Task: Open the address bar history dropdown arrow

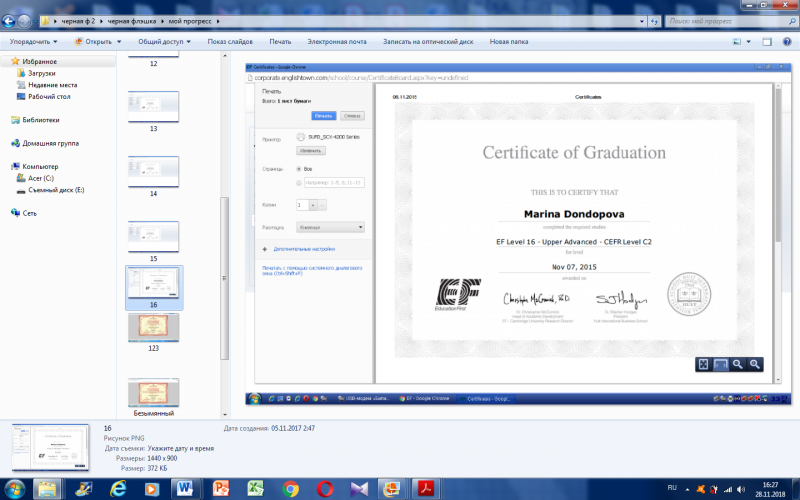Action: [x=642, y=21]
